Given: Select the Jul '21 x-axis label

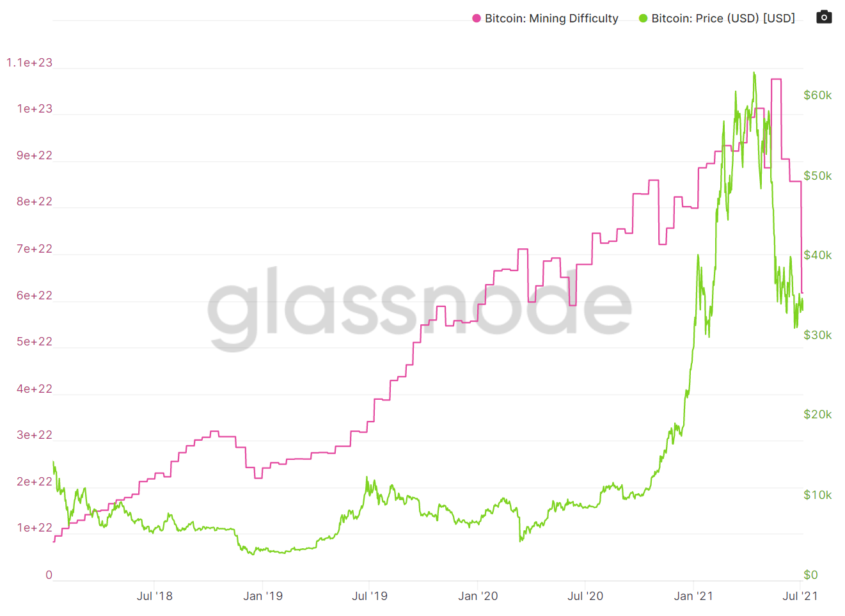Looking at the screenshot, I should pyautogui.click(x=800, y=596).
